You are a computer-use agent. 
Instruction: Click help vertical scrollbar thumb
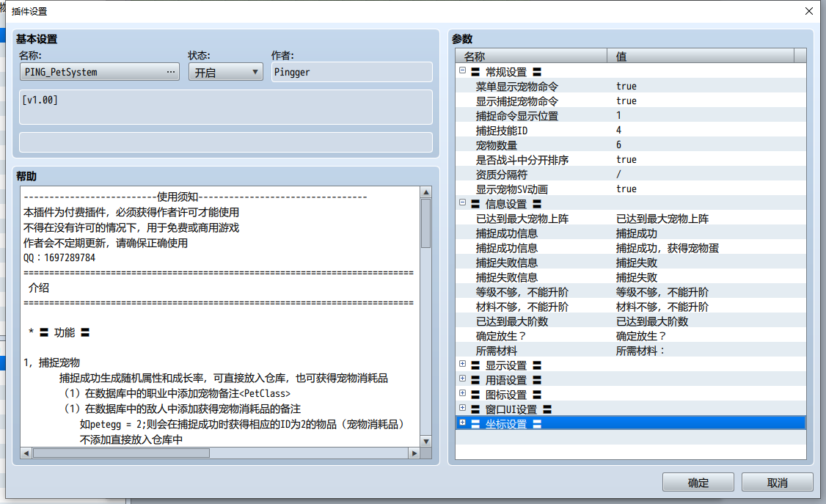426,223
